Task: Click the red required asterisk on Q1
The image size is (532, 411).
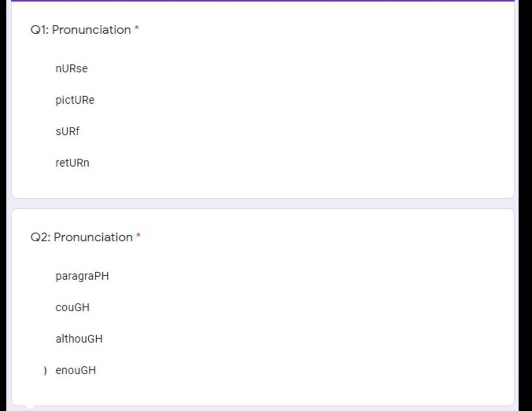Action: [137, 28]
